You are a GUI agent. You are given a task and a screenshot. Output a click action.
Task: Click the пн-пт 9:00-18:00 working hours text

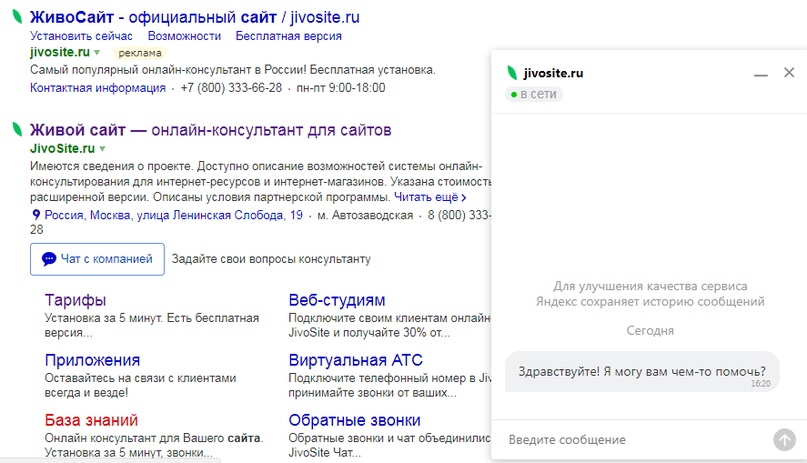click(341, 87)
